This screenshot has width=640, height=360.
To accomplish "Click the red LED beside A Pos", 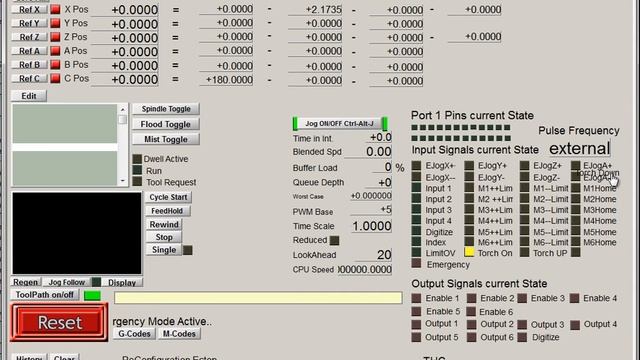I will [56, 51].
